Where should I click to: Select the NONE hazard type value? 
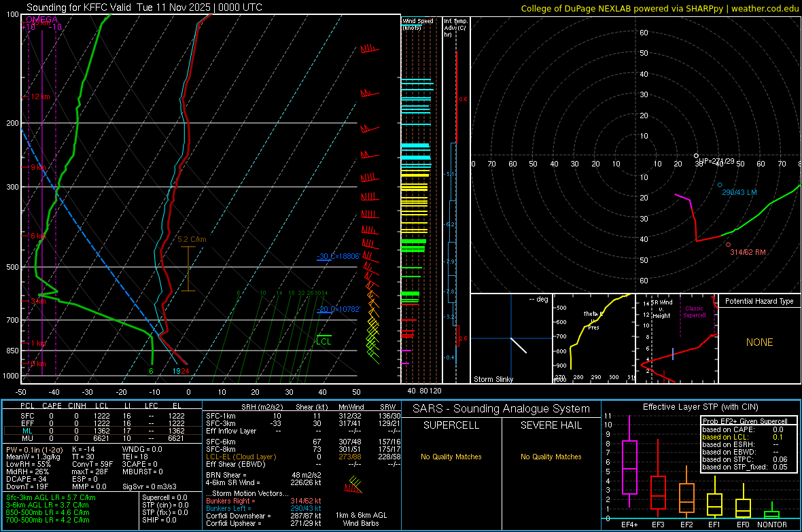[759, 342]
